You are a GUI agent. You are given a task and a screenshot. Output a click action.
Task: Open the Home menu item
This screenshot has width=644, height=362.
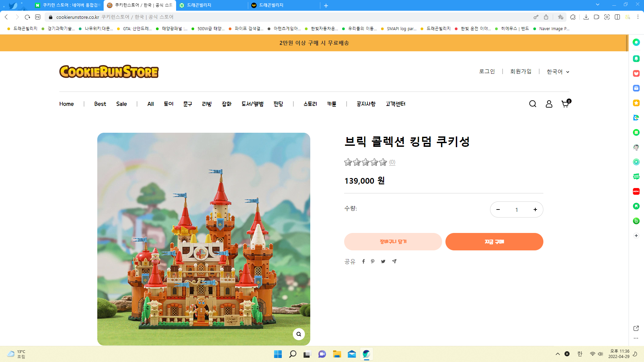point(66,104)
